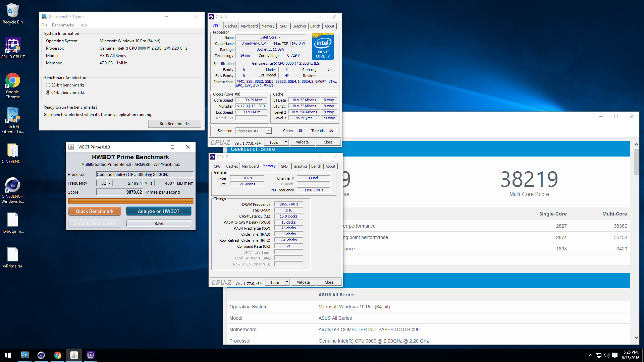Open Chrome from the taskbar
644x362 pixels.
[57, 355]
